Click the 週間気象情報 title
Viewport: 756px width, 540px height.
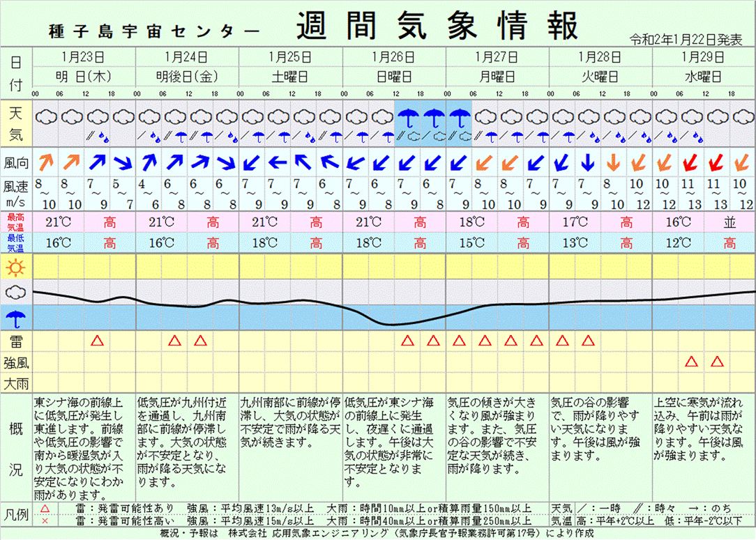(x=437, y=26)
